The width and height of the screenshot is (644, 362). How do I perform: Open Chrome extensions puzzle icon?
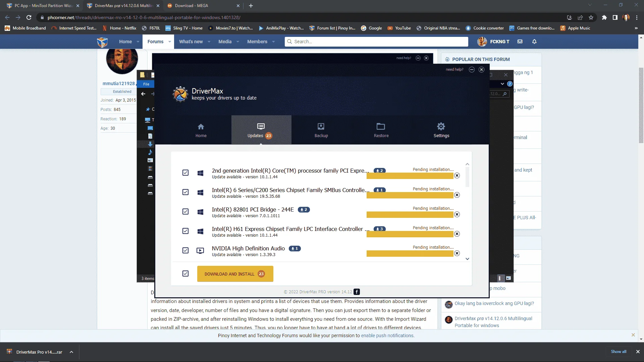click(x=604, y=17)
